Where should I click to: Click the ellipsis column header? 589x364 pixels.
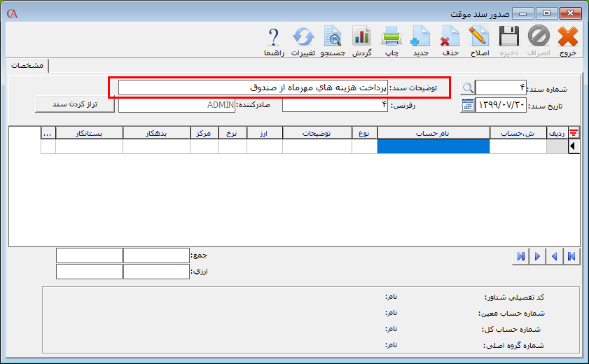pyautogui.click(x=48, y=133)
